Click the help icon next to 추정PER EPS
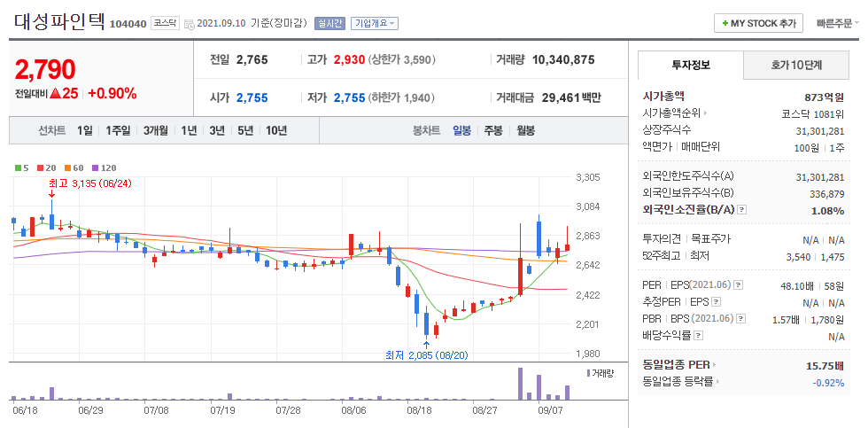 coord(716,302)
